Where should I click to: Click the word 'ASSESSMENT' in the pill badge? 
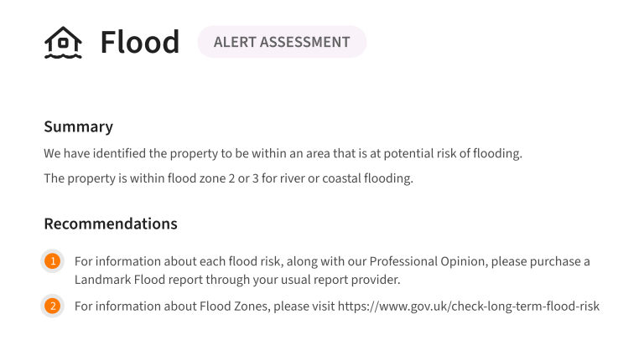304,42
